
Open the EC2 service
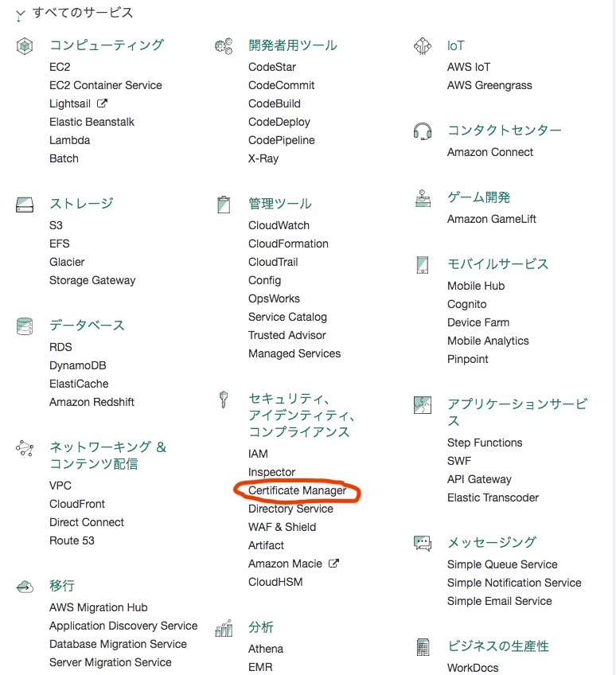[59, 67]
